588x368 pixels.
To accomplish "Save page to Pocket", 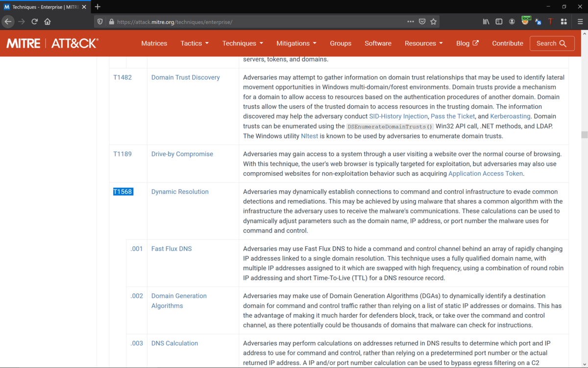I will coord(422,22).
